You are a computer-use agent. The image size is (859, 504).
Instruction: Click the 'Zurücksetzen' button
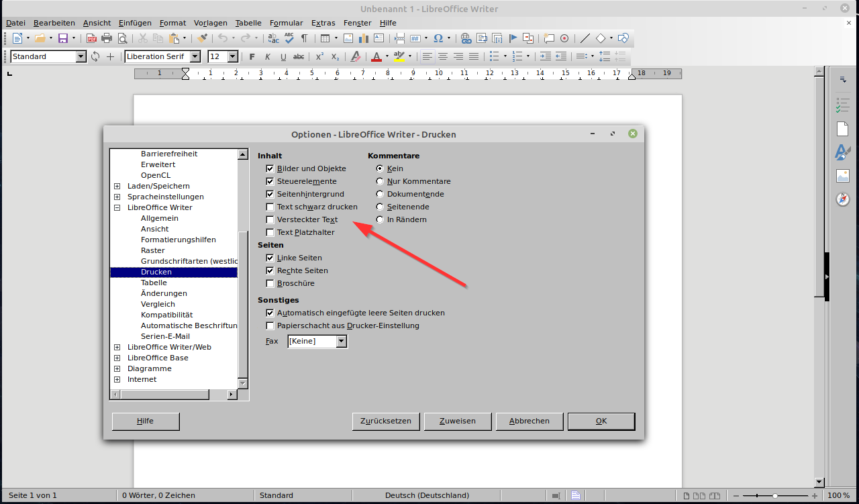coord(386,421)
